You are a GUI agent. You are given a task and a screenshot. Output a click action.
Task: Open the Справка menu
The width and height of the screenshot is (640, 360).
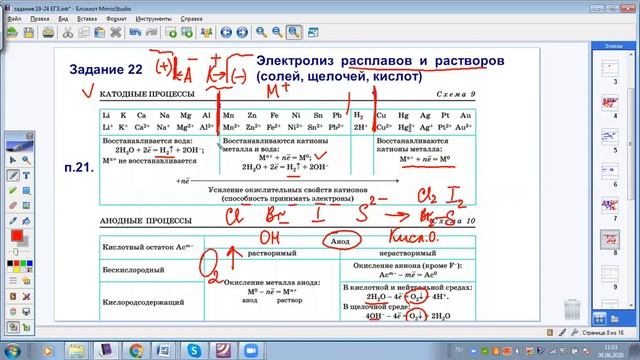pos(191,19)
